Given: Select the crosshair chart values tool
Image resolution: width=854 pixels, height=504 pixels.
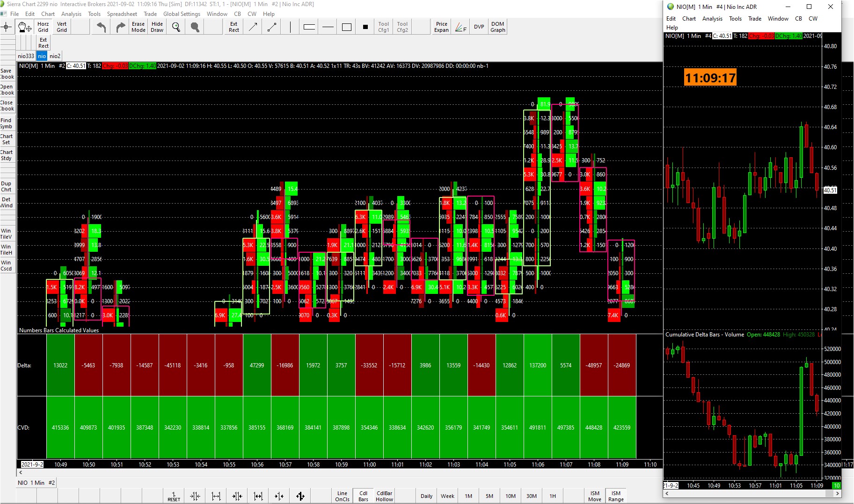Looking at the screenshot, I should pyautogui.click(x=7, y=27).
